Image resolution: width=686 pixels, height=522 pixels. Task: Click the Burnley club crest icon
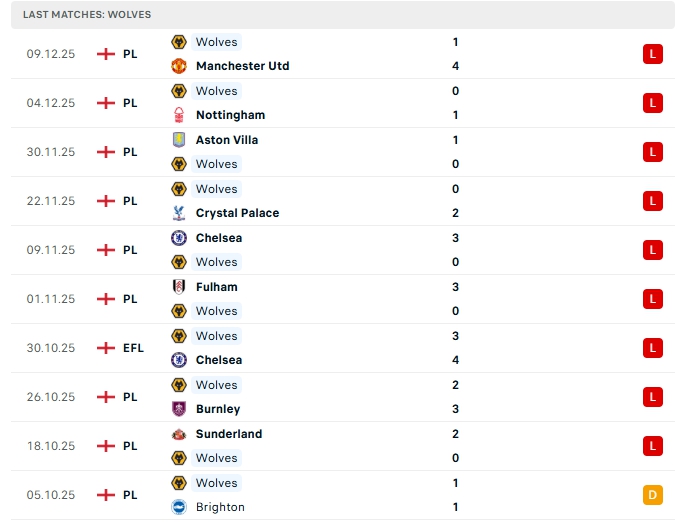pos(179,409)
